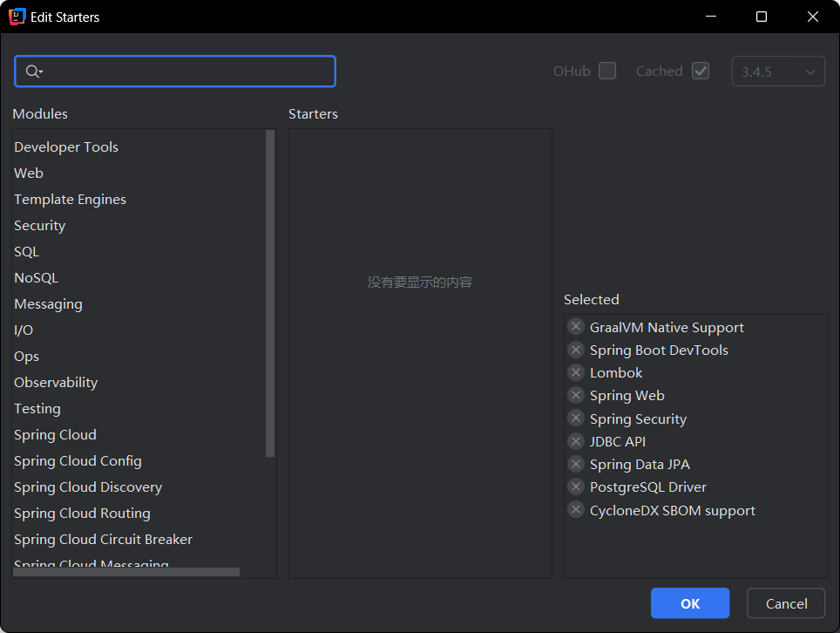
Task: Remove GraalVM Native Support from selected
Action: click(x=576, y=326)
